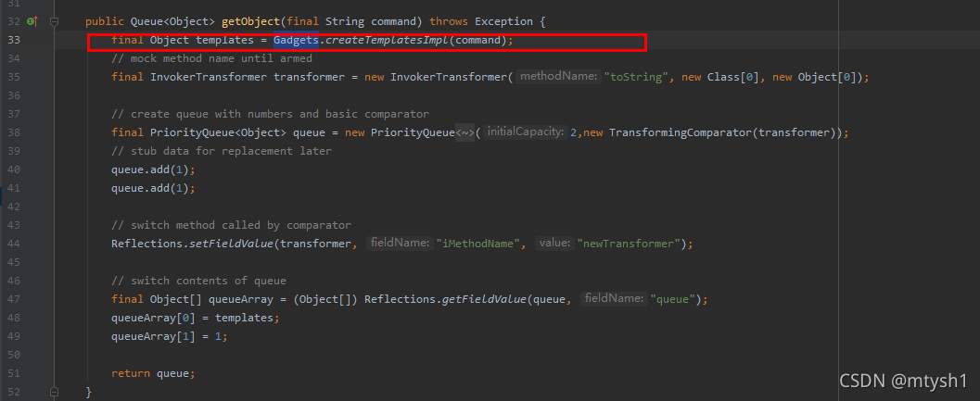Click the transformer variable declaration on line 35

coord(309,78)
